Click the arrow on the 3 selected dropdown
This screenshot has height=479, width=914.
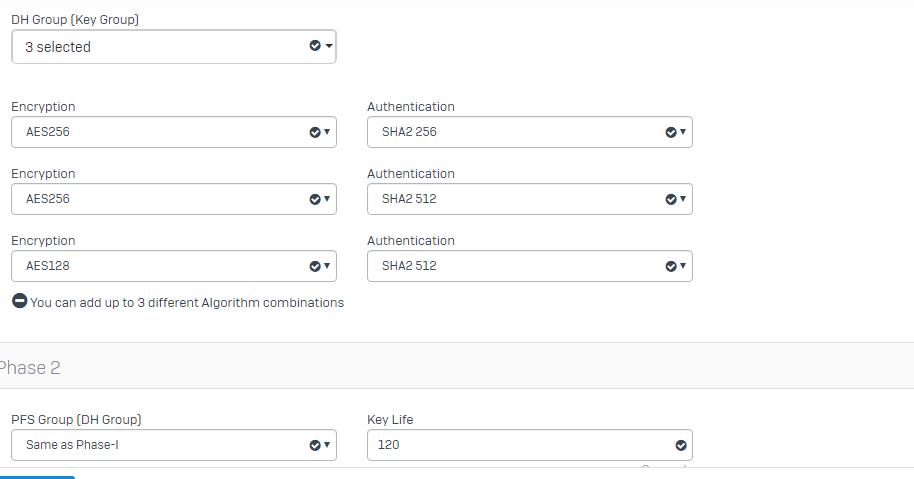tap(329, 45)
